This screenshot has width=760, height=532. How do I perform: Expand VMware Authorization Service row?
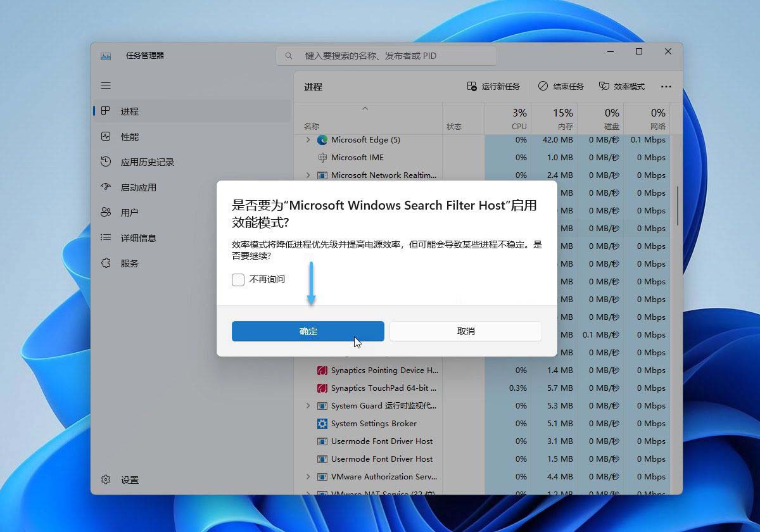(308, 477)
